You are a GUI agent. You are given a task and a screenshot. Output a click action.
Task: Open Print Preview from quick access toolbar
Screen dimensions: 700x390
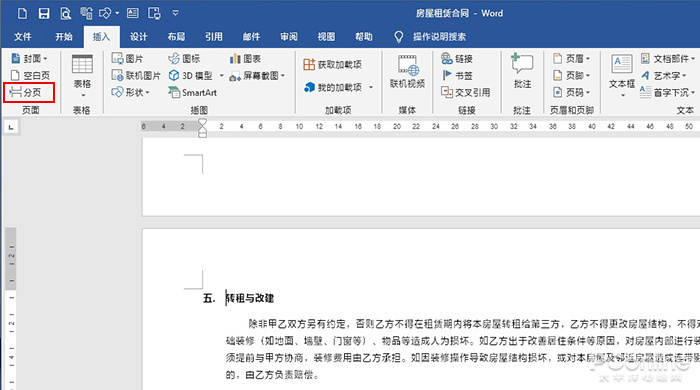coord(65,13)
